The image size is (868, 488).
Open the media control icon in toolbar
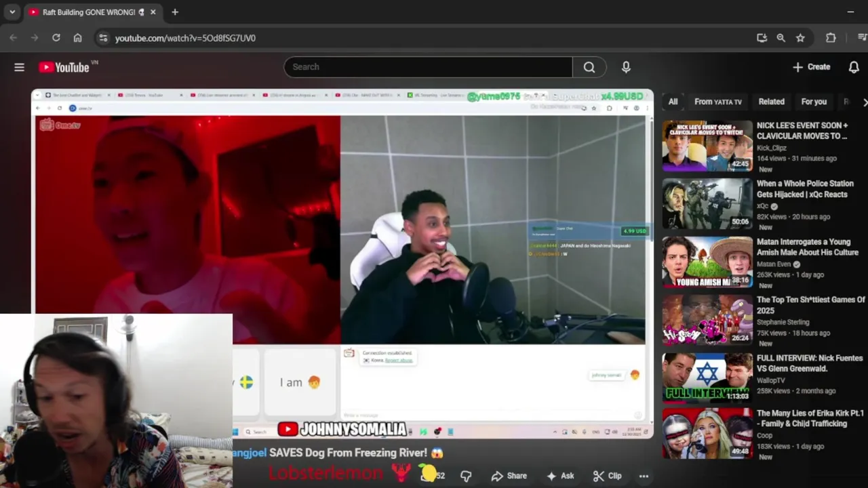pyautogui.click(x=862, y=38)
